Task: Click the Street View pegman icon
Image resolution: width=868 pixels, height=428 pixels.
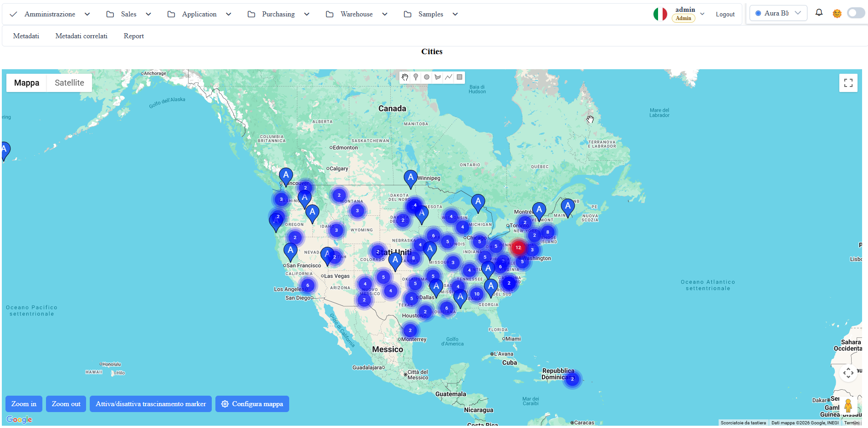Action: (848, 406)
